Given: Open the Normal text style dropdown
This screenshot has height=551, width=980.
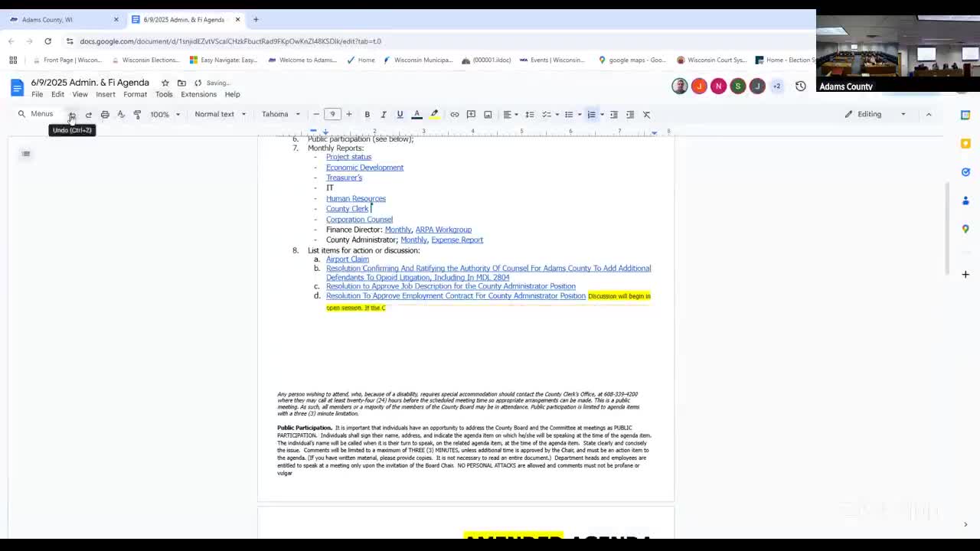Looking at the screenshot, I should 220,115.
